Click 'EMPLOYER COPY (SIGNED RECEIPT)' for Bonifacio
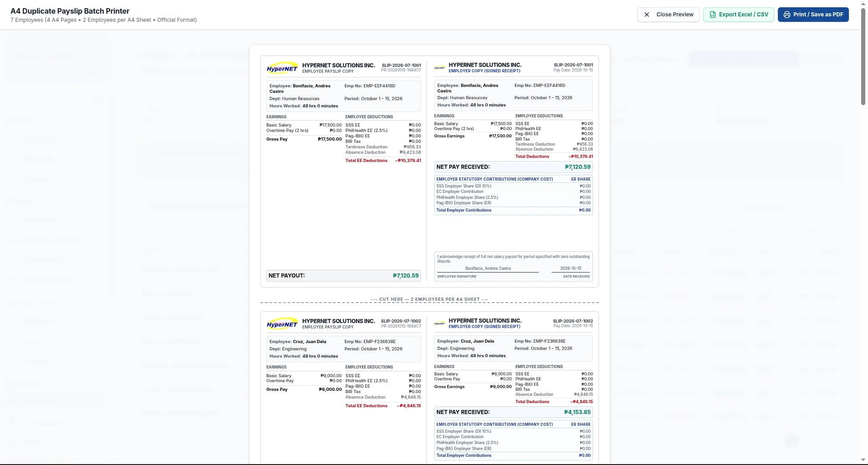Screen dimensions: 868x465 [x=484, y=71]
